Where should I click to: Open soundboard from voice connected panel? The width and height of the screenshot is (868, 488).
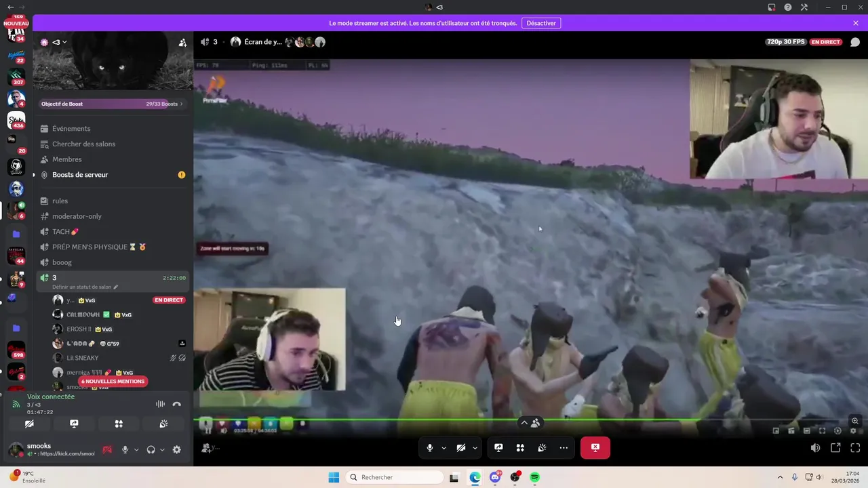163,424
